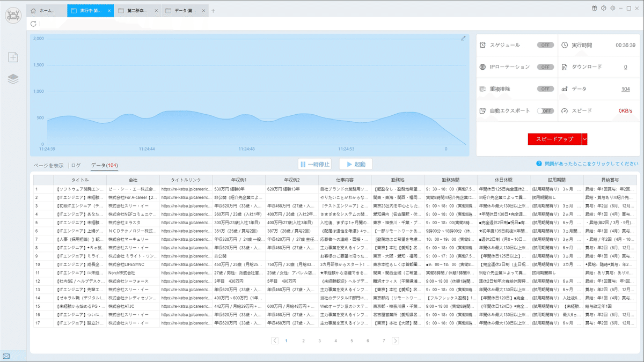Close the 第二新卒 tab with its X
644x362 pixels.
pyautogui.click(x=156, y=11)
